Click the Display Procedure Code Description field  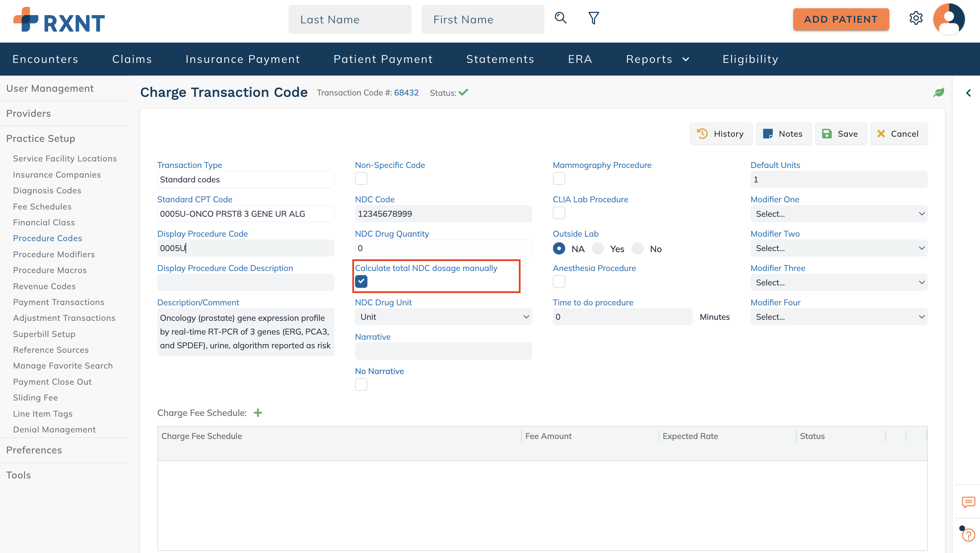coord(246,282)
